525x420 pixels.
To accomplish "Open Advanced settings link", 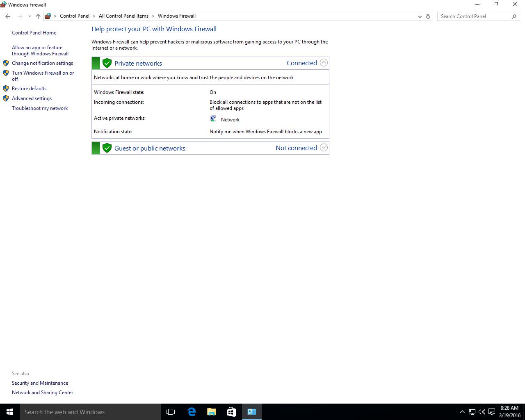I will tap(32, 98).
